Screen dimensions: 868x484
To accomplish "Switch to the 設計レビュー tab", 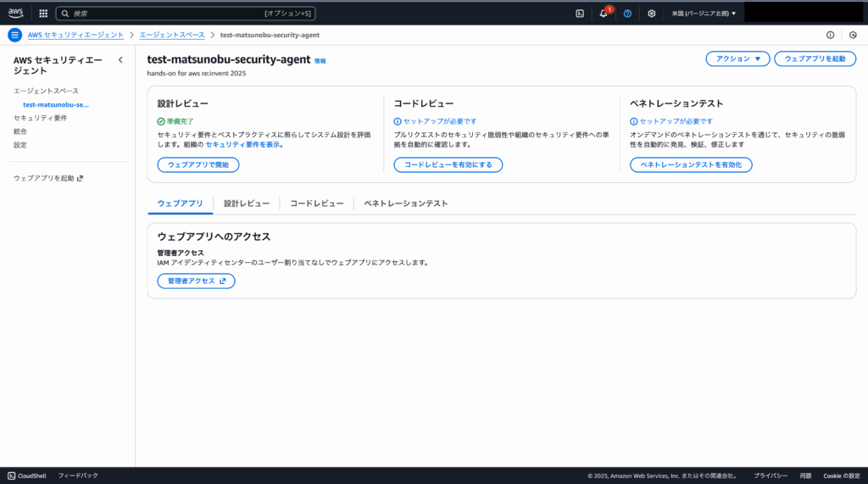I will 247,203.
